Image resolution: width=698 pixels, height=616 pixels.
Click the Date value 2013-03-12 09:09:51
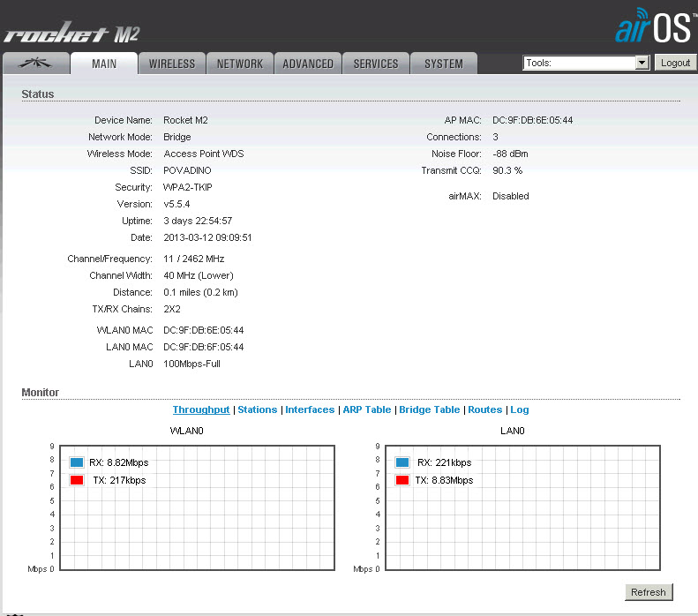pos(207,237)
